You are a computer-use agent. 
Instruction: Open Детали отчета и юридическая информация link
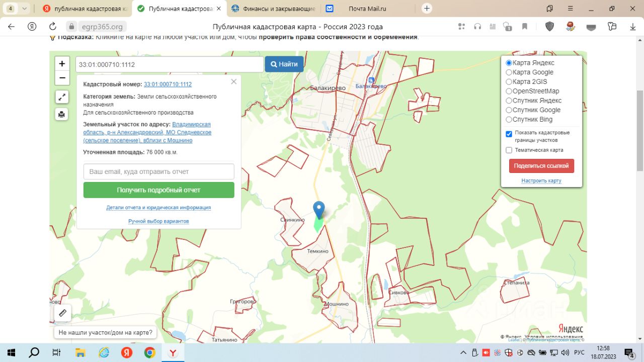click(158, 208)
